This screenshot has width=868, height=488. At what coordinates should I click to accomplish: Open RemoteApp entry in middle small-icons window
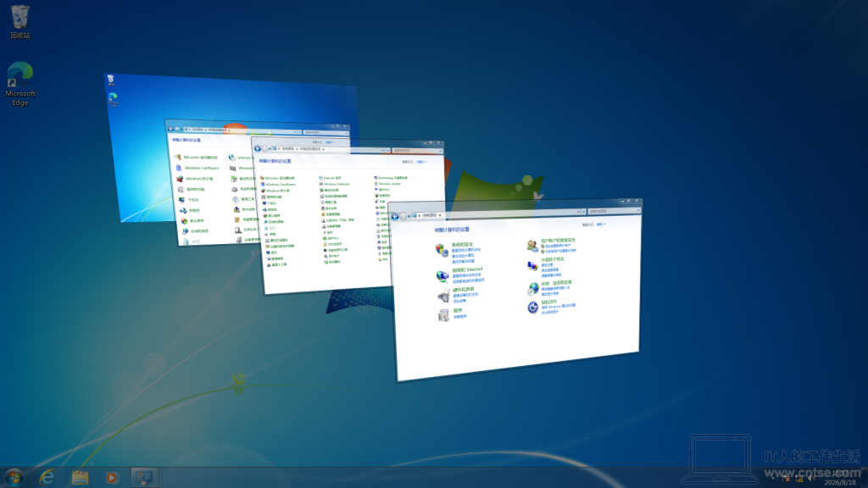[392, 178]
